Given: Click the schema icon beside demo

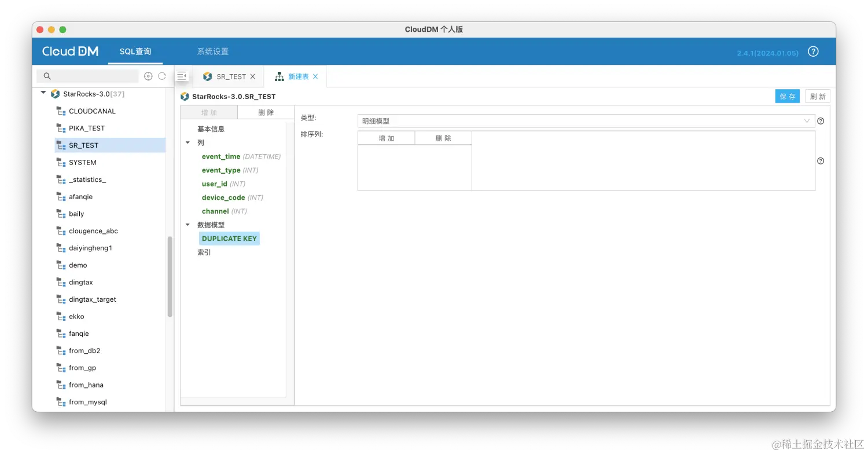Looking at the screenshot, I should coord(61,265).
